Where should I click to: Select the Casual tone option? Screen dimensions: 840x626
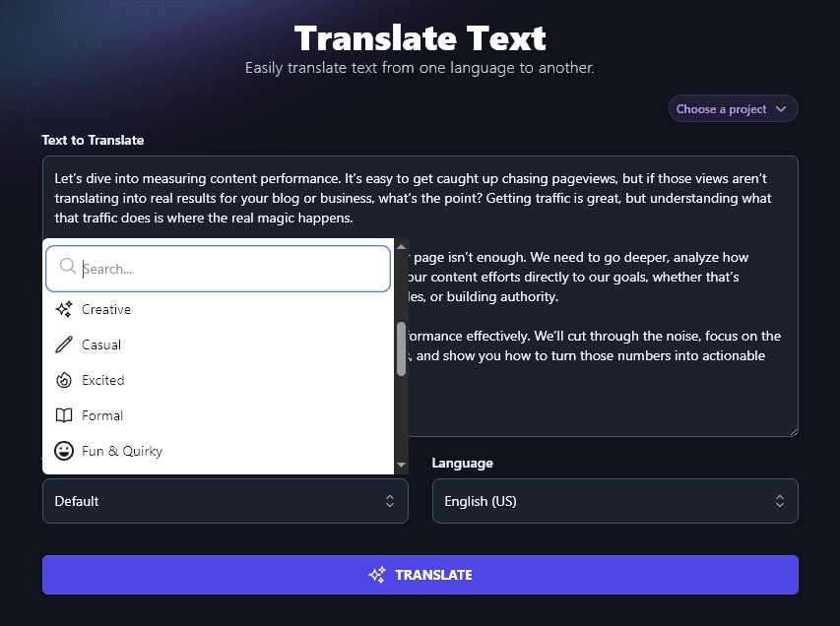[x=218, y=344]
